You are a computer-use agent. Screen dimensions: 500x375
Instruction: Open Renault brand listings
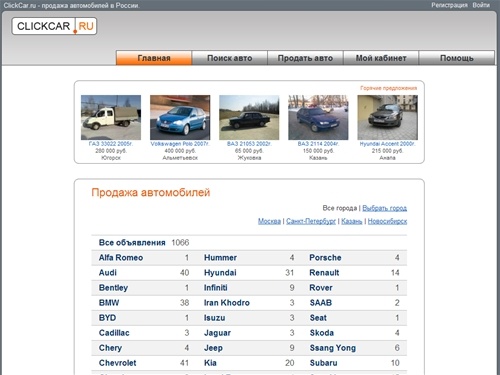pyautogui.click(x=324, y=273)
